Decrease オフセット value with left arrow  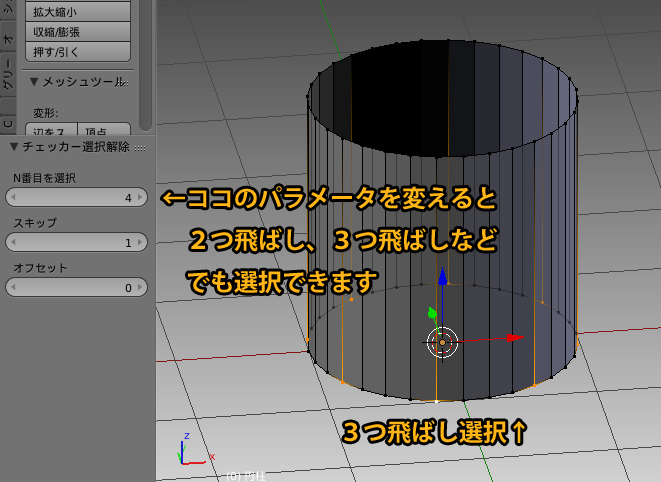coord(13,288)
